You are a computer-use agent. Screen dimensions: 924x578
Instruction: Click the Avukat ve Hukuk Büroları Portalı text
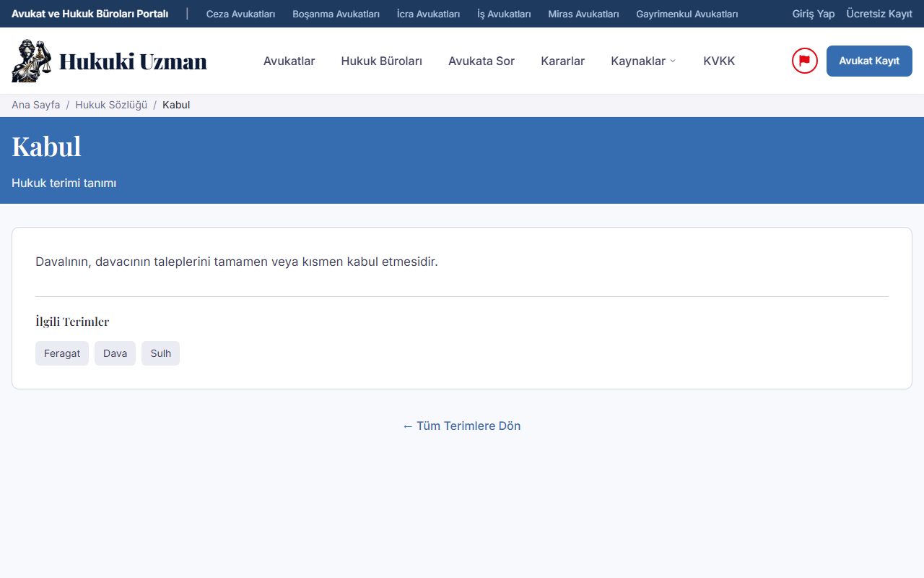(x=90, y=14)
